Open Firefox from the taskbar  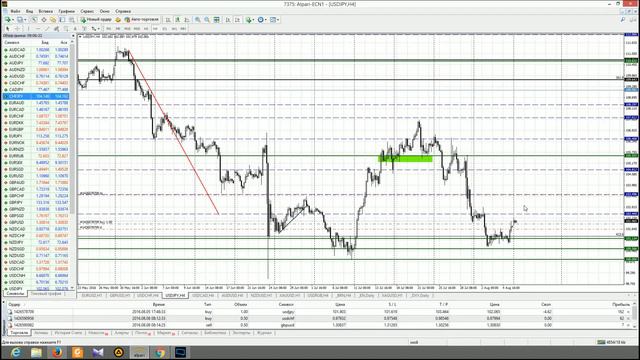coord(57,352)
